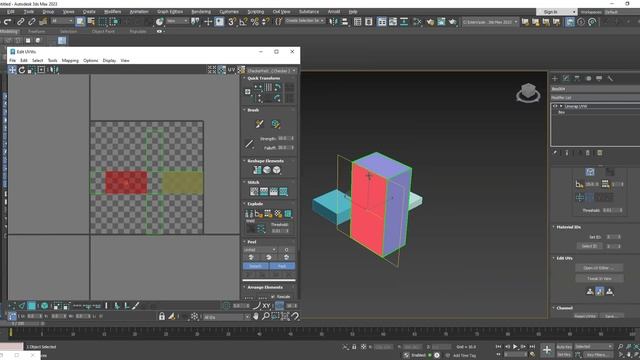Click the Select and Link chain icon
Viewport: 640px width, 360px height.
(20, 22)
